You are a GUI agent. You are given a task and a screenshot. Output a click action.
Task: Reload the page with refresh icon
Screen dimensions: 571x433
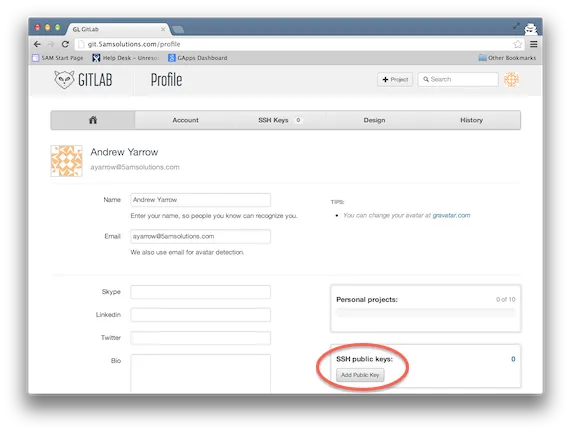[x=65, y=44]
